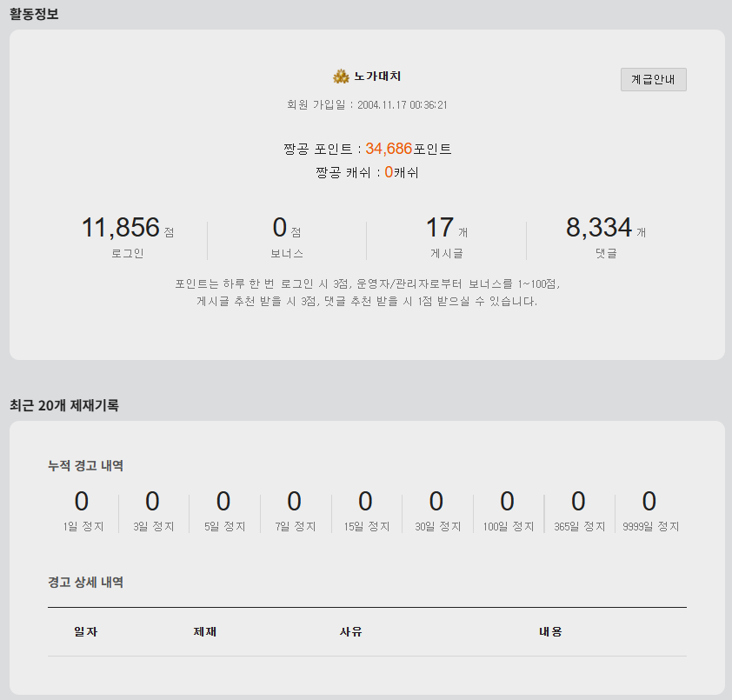Viewport: 732px width, 700px height.
Task: Click the gold rank icon beside 노가대치
Action: (341, 77)
